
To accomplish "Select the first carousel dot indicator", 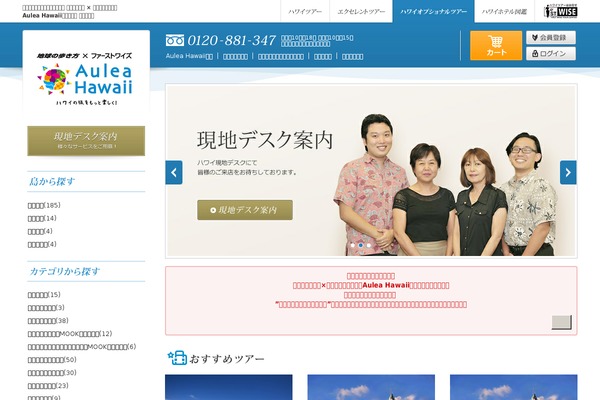I will coord(352,245).
